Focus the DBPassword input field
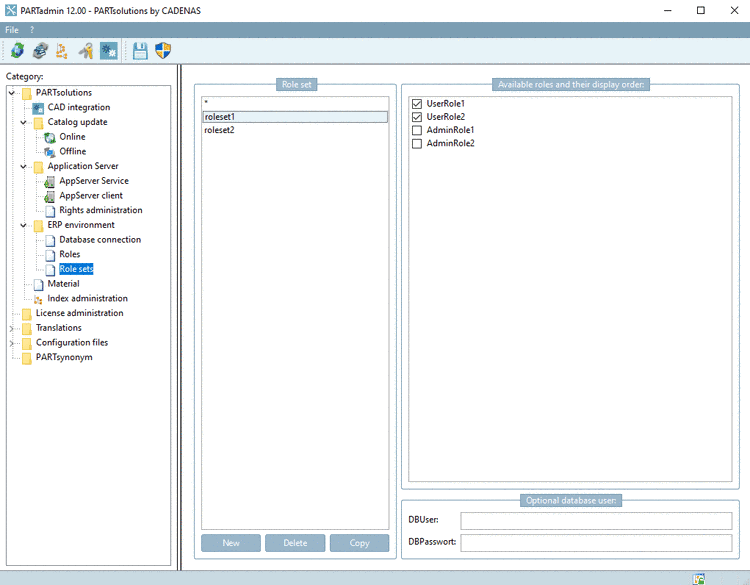The height and width of the screenshot is (585, 750). 596,542
